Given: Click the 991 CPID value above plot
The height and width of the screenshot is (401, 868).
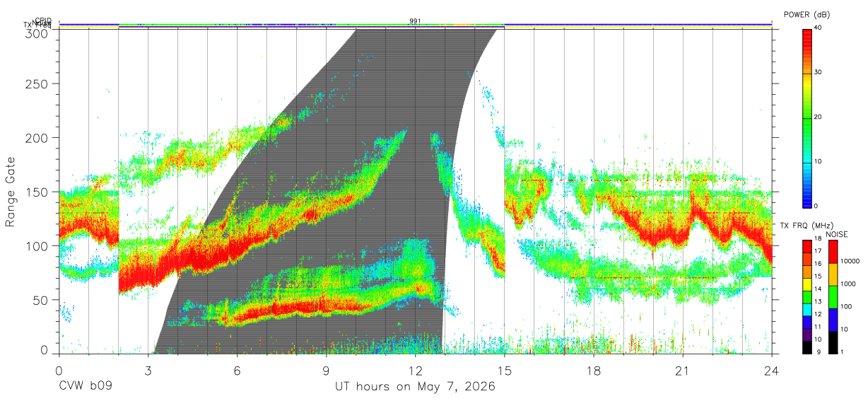Looking at the screenshot, I should click(415, 21).
